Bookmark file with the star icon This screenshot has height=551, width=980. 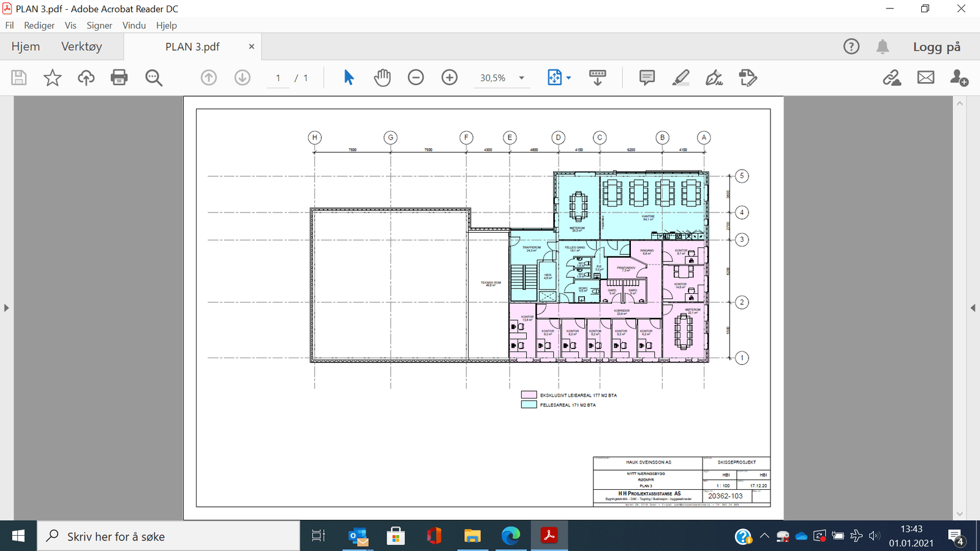pos(52,78)
